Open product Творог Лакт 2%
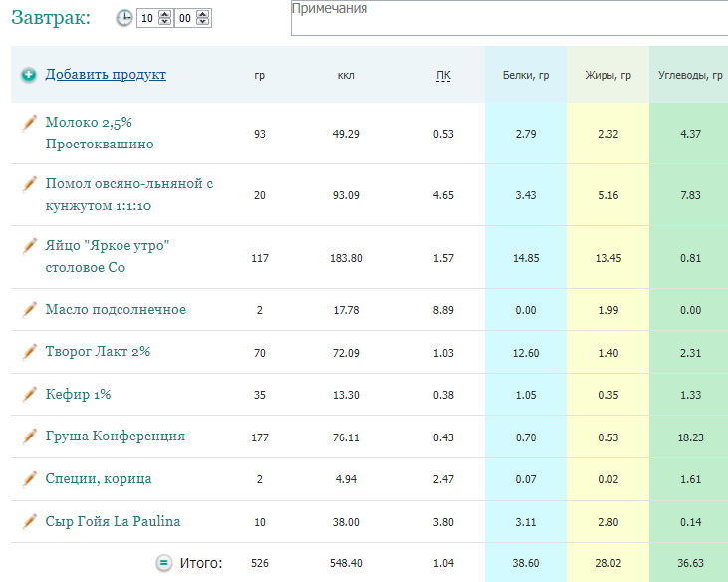728x582 pixels. [98, 352]
